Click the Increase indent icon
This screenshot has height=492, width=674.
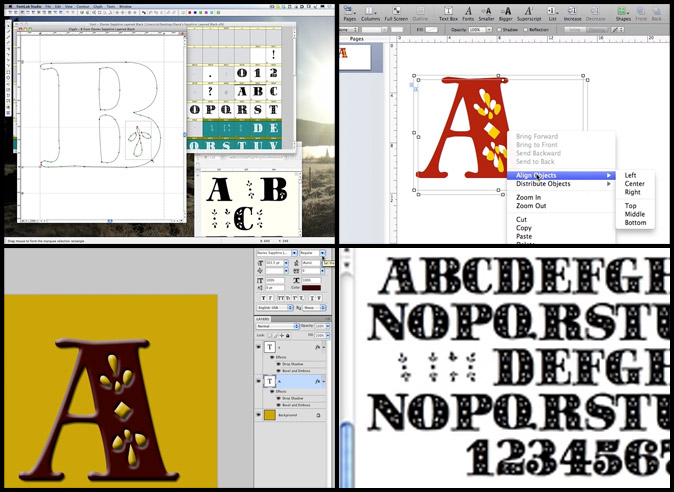pos(573,12)
